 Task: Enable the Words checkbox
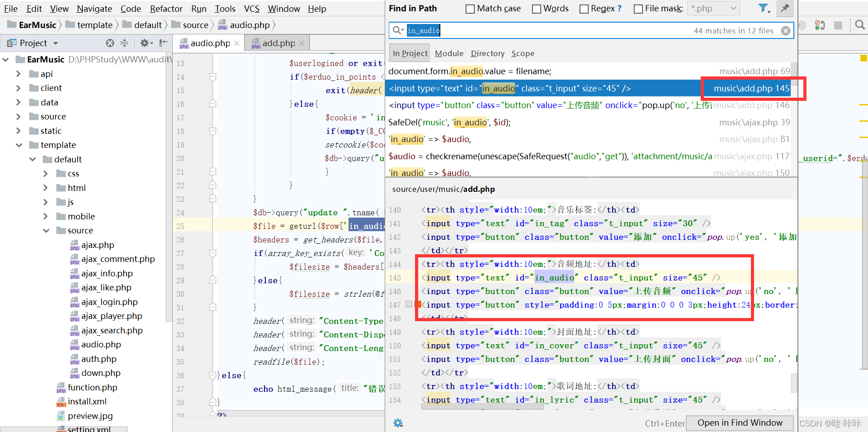(x=537, y=9)
